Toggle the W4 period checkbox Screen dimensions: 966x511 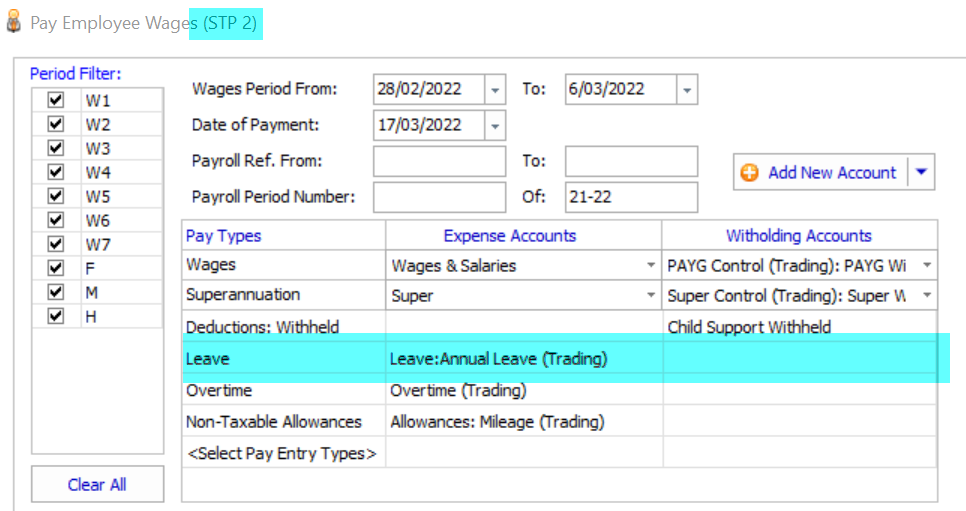[56, 173]
